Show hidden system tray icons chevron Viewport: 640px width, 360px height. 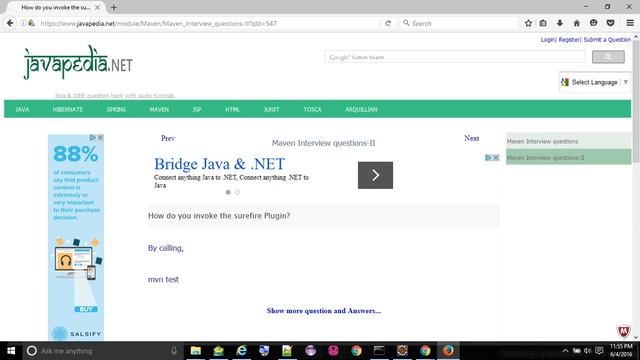coord(565,351)
